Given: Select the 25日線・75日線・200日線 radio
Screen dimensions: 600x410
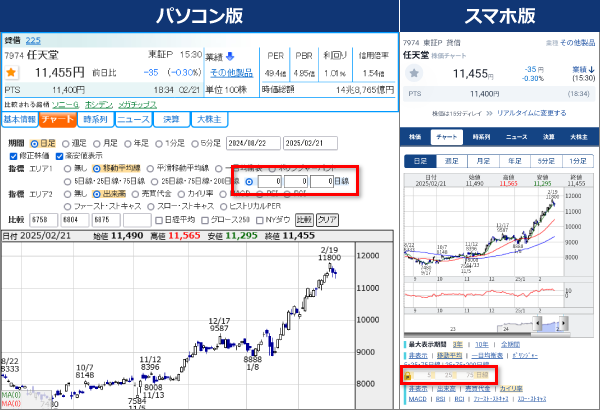Looking at the screenshot, I should [x=154, y=181].
